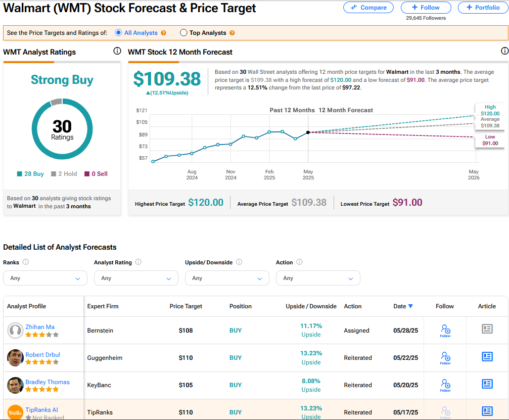
Task: Click the $105 price target cell
Action: pyautogui.click(x=186, y=385)
